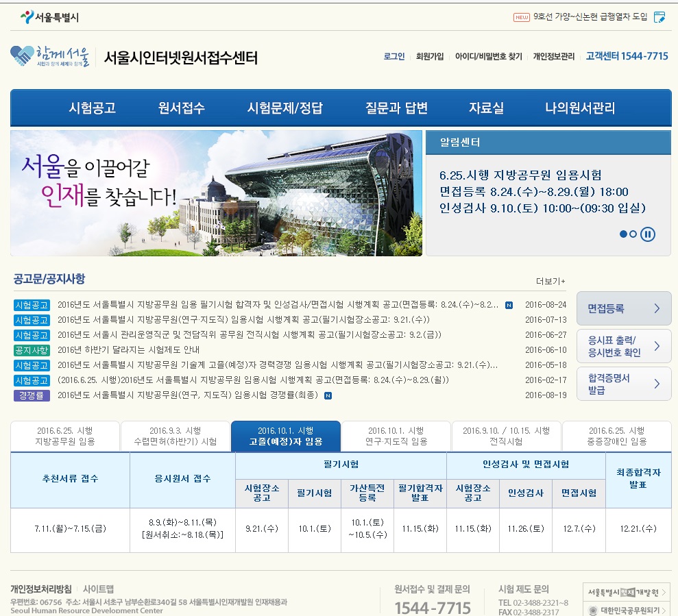
Task: Click the 12.21.(수) final announcement date cell
Action: pos(638,529)
